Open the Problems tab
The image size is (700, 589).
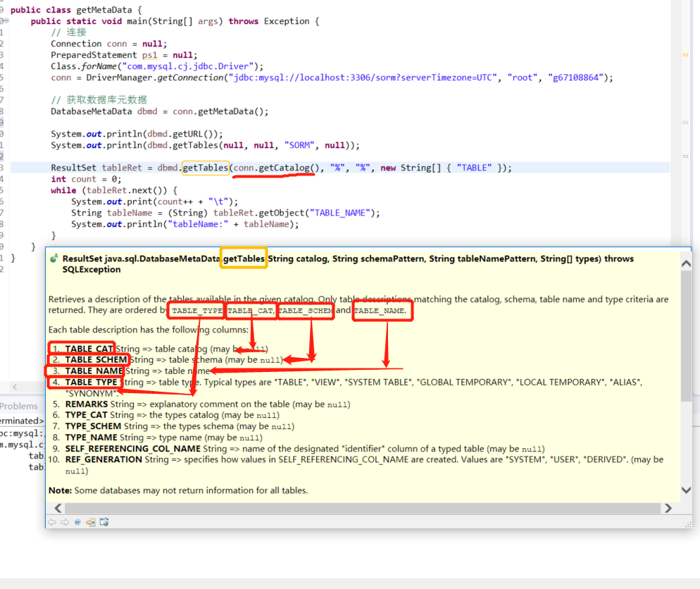(x=19, y=406)
